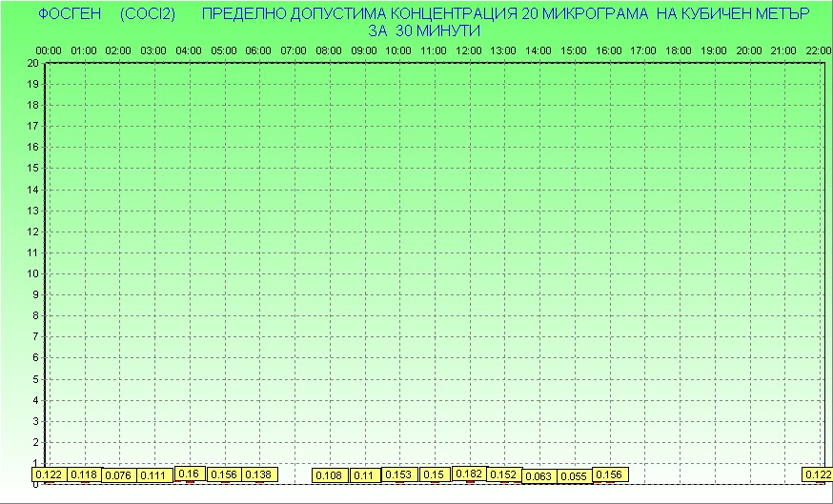Click the 0.055 data label
The width and height of the screenshot is (833, 504).
pos(574,476)
